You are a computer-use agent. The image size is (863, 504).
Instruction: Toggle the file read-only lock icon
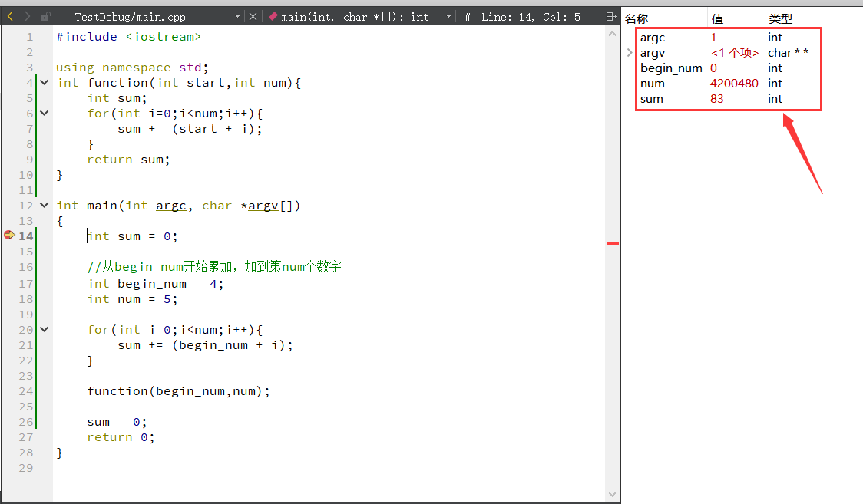45,16
